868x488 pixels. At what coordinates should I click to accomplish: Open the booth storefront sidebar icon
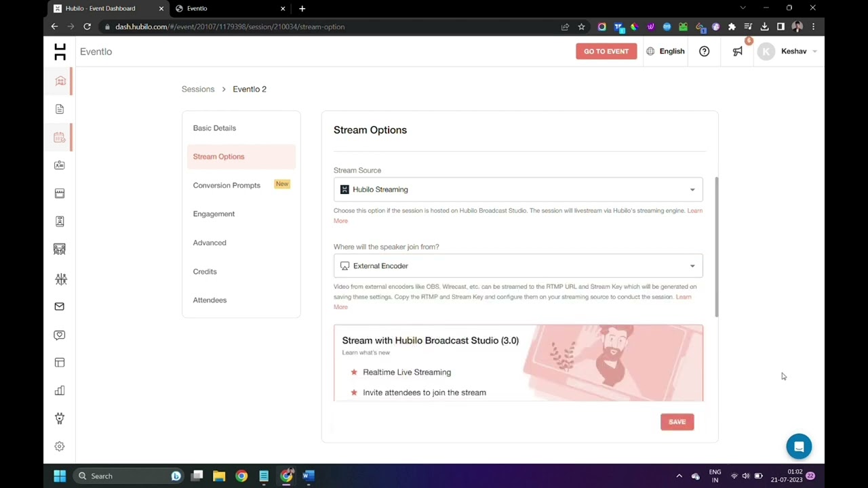60,193
